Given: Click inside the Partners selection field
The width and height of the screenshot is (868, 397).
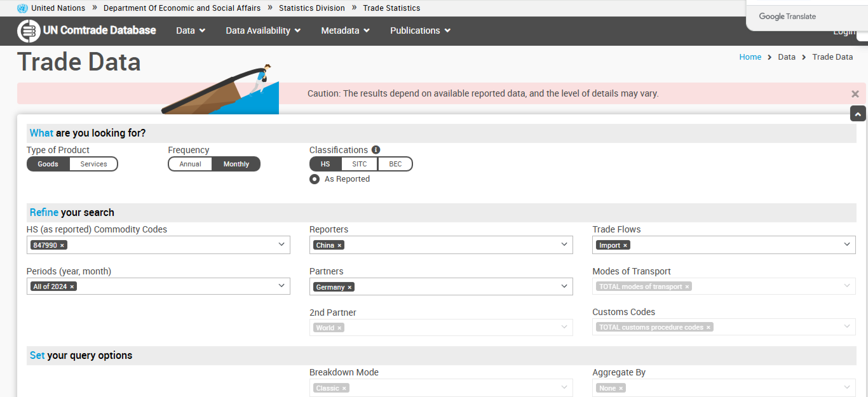Looking at the screenshot, I should (x=441, y=286).
